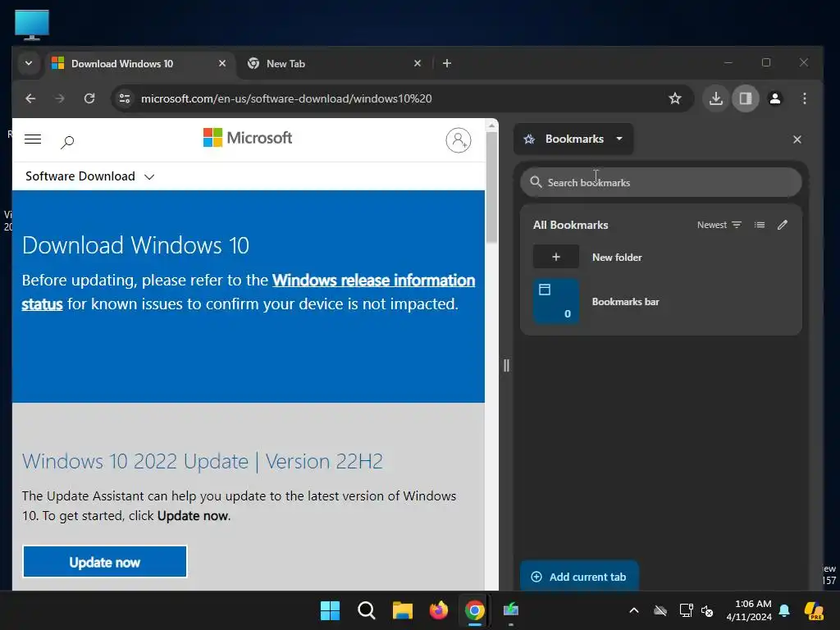Click the address bar URL

click(x=286, y=98)
